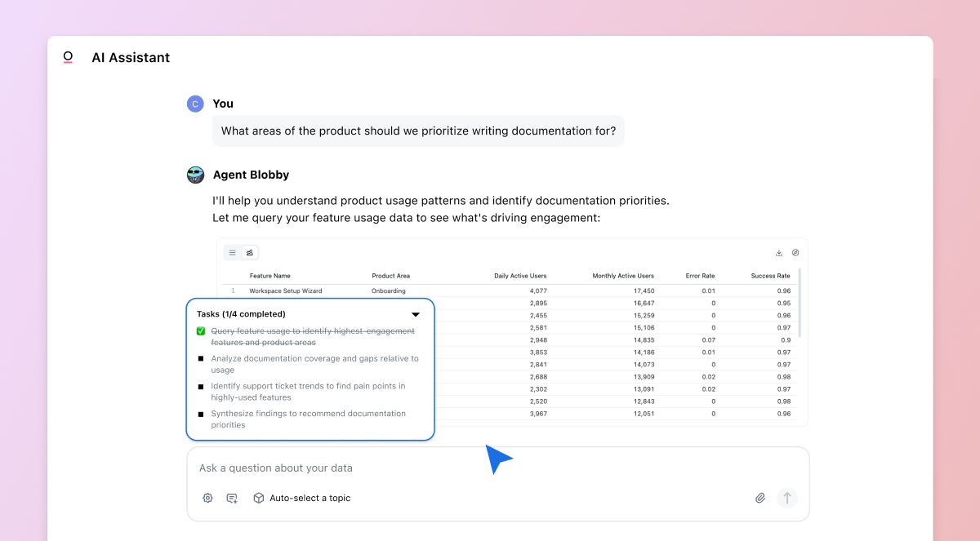Screen dimensions: 980x541
Task: Check the 'Analyze documentation coverage' task
Action: point(200,358)
